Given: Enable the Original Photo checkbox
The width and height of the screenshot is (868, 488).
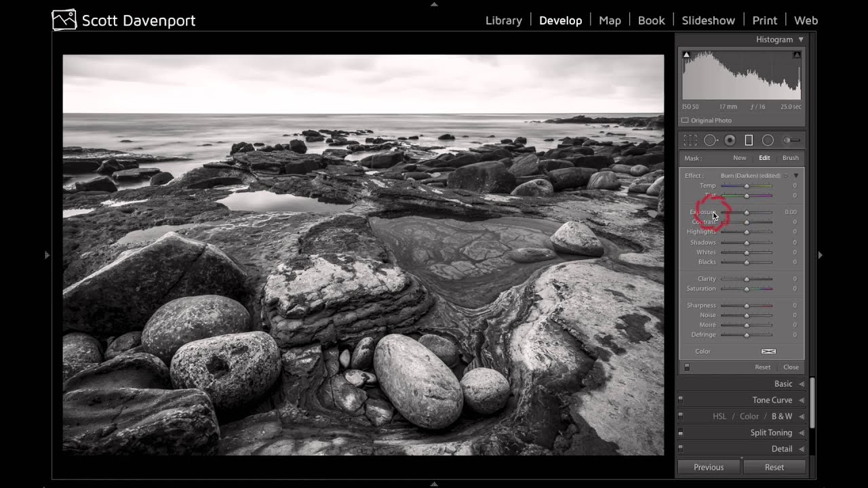Looking at the screenshot, I should tap(685, 121).
